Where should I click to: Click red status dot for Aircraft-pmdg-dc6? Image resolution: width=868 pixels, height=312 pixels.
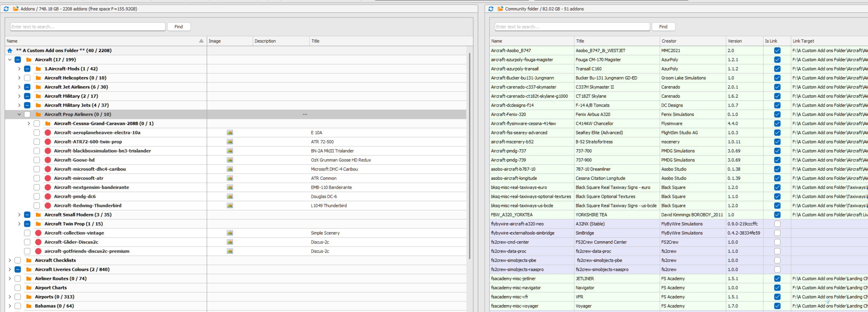[48, 196]
